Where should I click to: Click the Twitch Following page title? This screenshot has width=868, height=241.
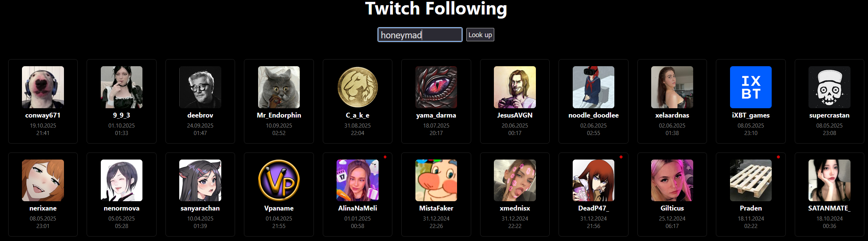436,9
